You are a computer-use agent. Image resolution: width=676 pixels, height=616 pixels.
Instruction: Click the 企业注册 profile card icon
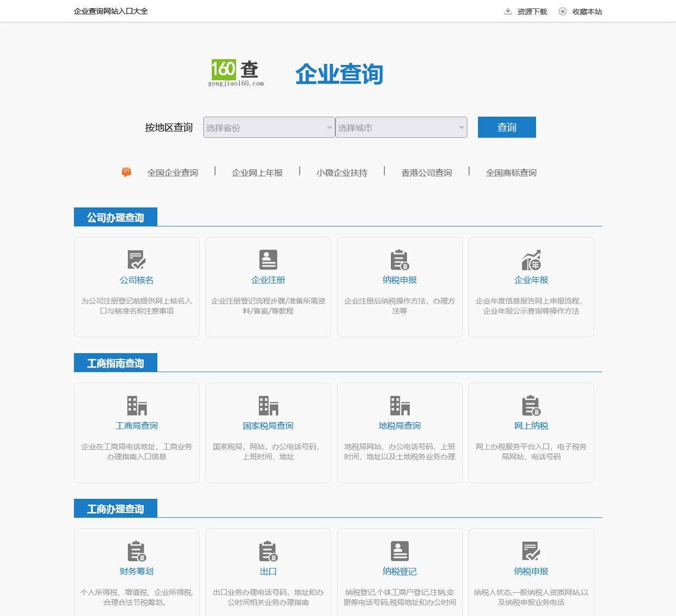pyautogui.click(x=268, y=259)
